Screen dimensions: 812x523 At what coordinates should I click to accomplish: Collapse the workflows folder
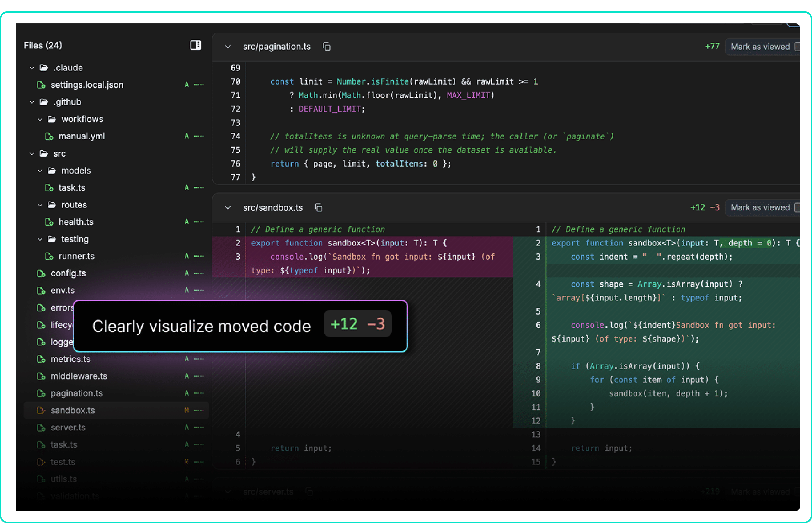pyautogui.click(x=40, y=119)
